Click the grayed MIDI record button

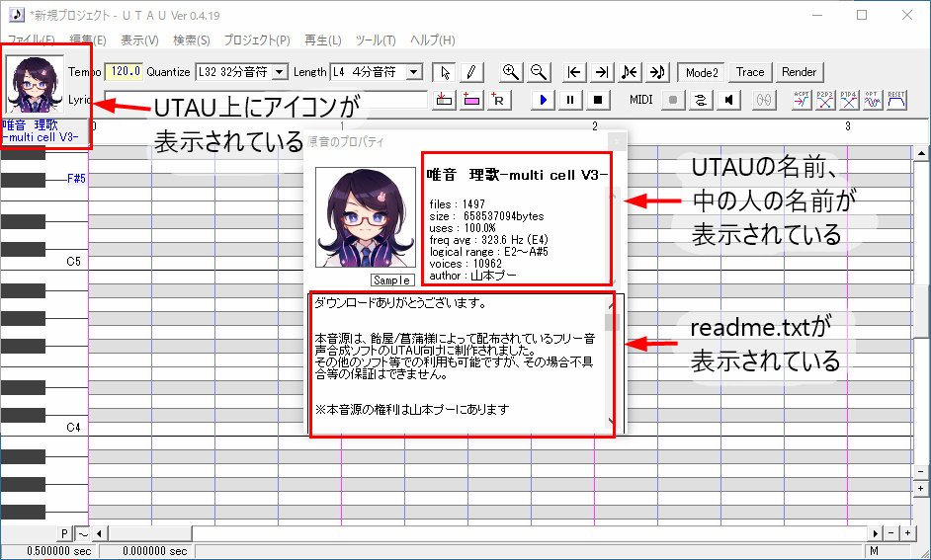(x=673, y=100)
